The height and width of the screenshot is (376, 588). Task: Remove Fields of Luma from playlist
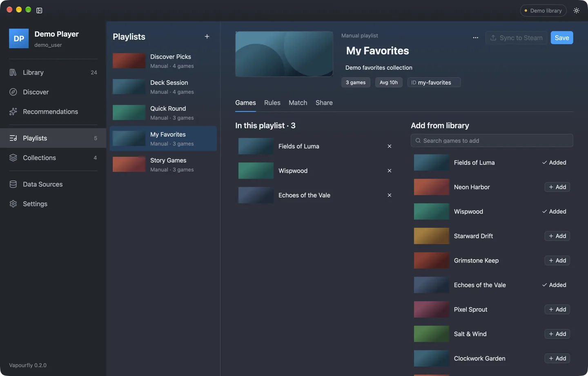[390, 146]
